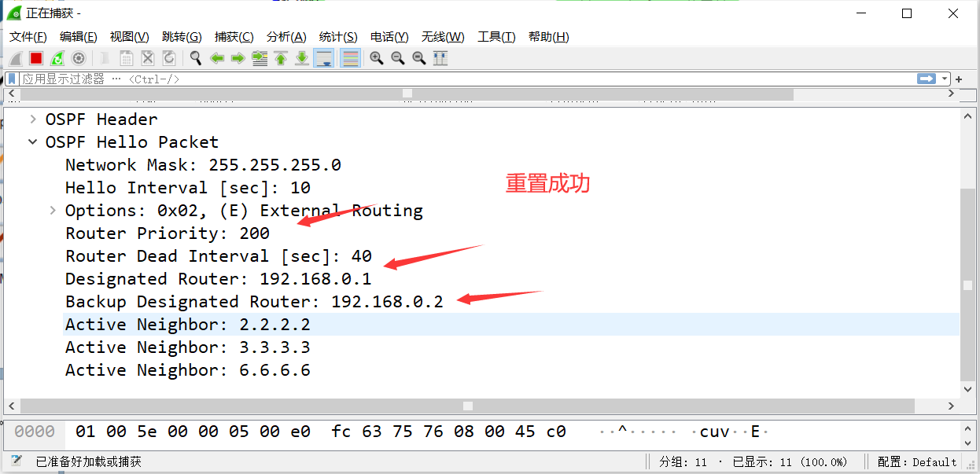Viewport: 980px width, 474px height.
Task: Open the 统计(S) menu
Action: click(338, 37)
